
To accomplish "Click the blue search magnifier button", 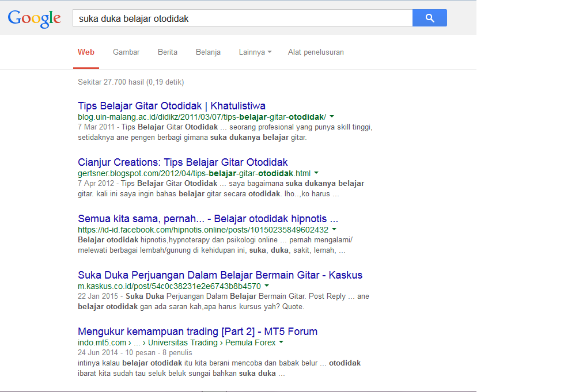I will [x=429, y=18].
